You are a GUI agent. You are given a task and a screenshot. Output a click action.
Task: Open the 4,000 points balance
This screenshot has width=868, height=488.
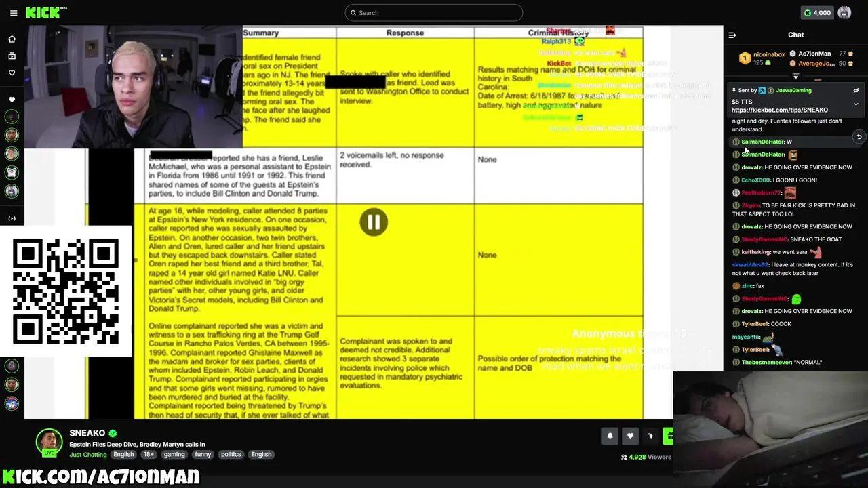point(817,13)
